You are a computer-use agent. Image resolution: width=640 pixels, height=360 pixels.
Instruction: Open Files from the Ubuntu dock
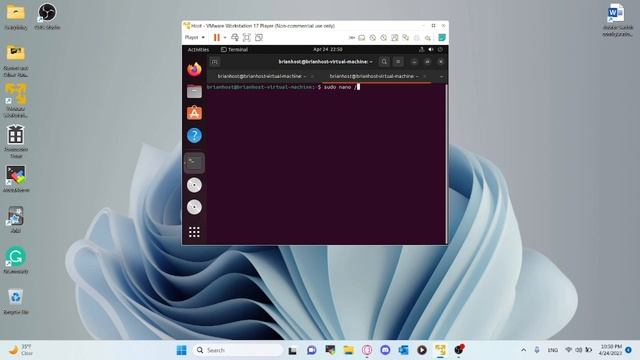pos(194,91)
